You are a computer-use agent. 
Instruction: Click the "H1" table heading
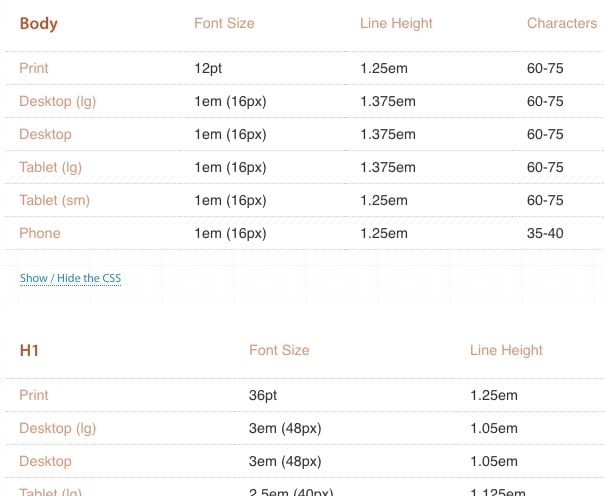[x=29, y=350]
